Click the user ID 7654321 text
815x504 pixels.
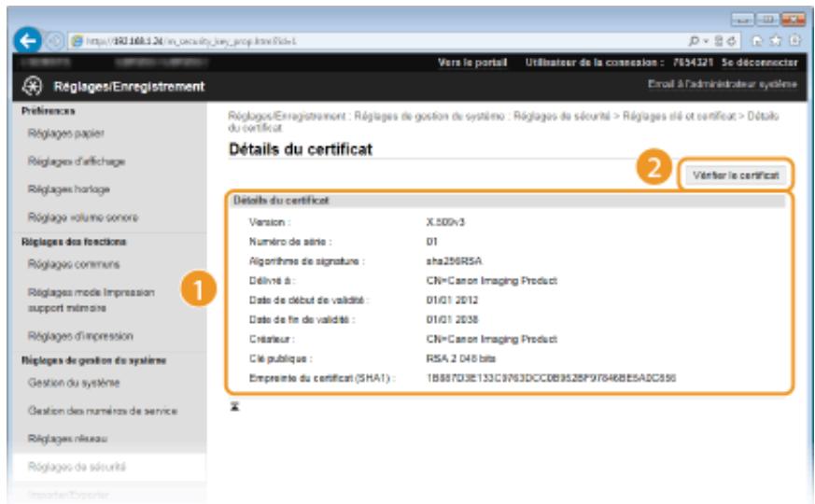[x=693, y=63]
